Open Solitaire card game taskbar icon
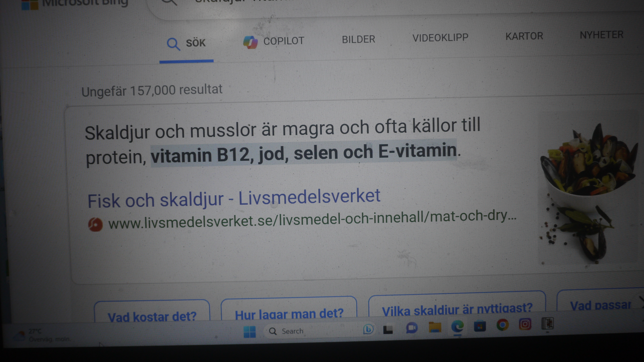This screenshot has height=362, width=644. [x=547, y=324]
